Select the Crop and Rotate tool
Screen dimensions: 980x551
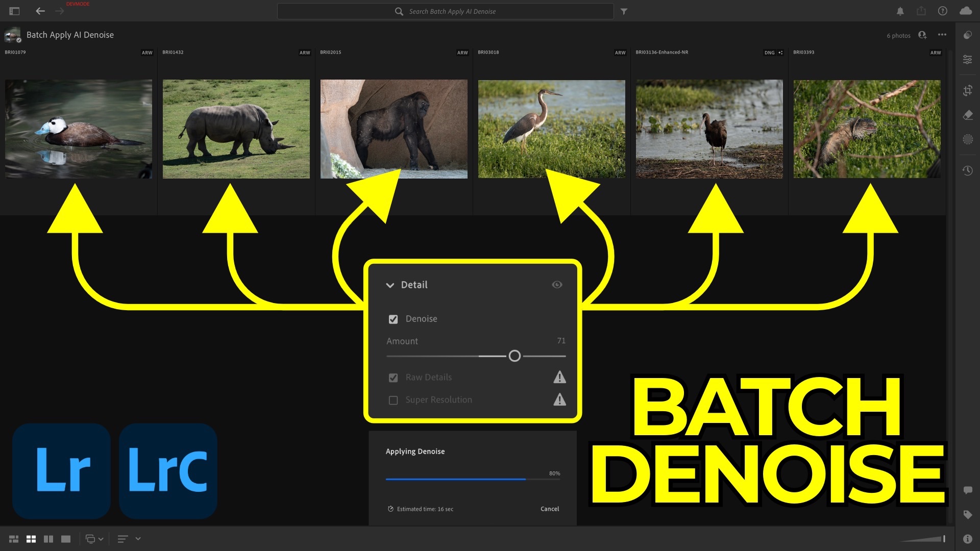coord(967,91)
